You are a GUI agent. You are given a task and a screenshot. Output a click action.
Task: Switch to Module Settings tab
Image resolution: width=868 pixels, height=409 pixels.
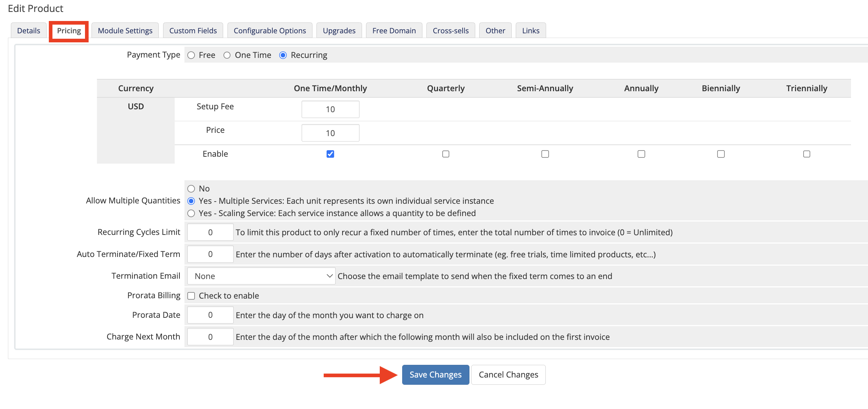125,30
